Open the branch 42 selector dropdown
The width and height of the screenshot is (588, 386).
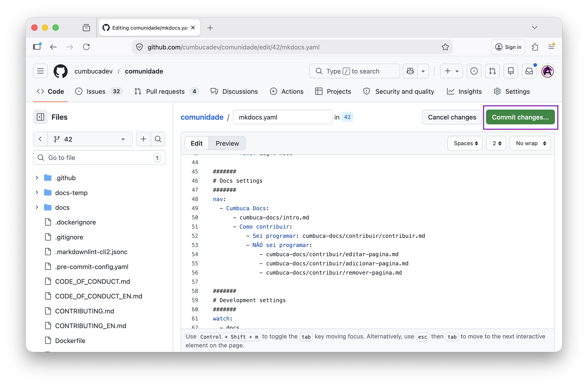tap(90, 139)
